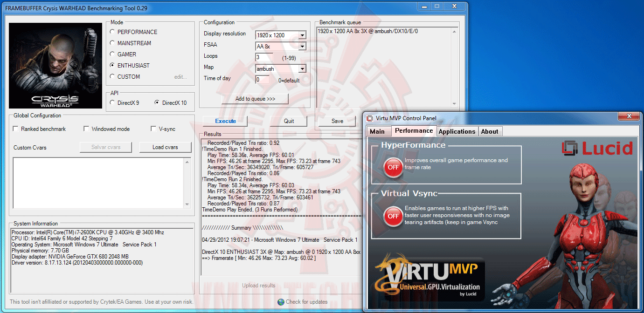Click the Lucid logo in Virtu panel

597,148
